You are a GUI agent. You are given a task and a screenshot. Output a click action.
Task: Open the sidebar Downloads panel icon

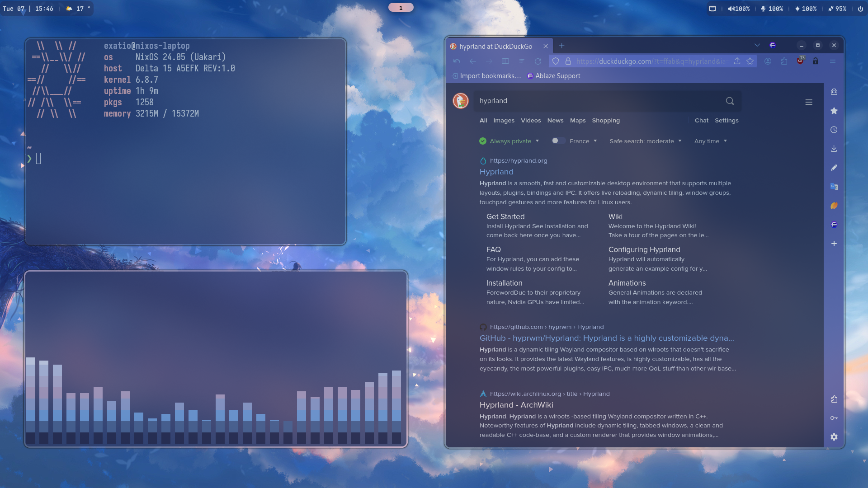point(834,149)
